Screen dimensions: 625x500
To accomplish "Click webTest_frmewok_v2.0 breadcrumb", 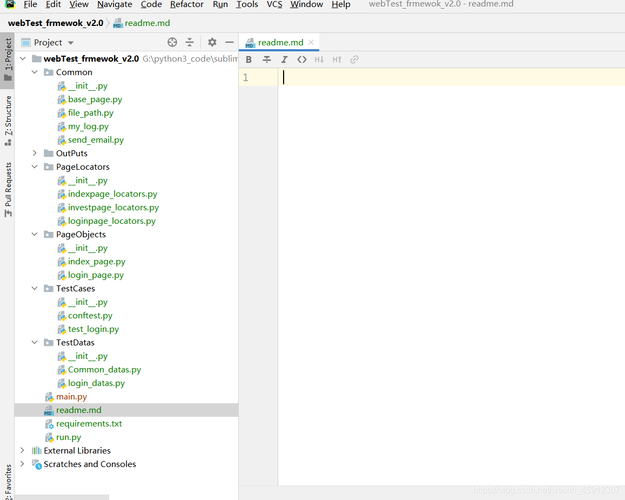I will click(56, 23).
